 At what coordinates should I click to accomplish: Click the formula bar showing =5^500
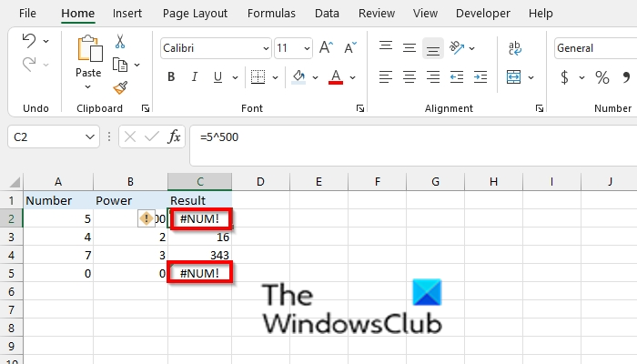point(413,146)
